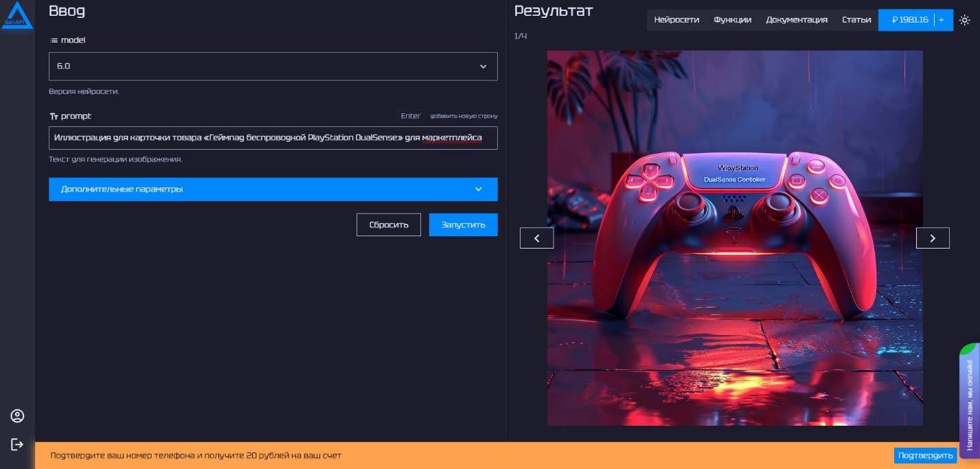The height and width of the screenshot is (469, 980).
Task: Open the Функции menu item
Action: [732, 20]
